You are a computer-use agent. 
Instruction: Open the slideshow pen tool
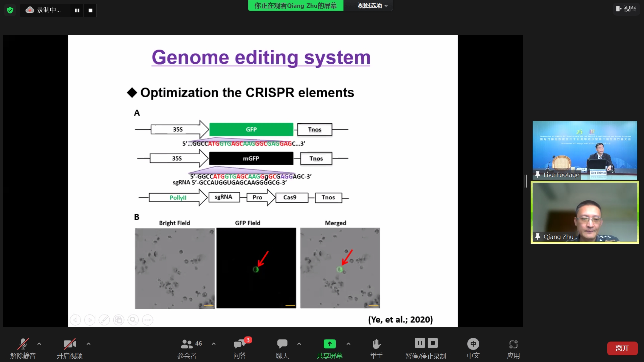tap(104, 320)
